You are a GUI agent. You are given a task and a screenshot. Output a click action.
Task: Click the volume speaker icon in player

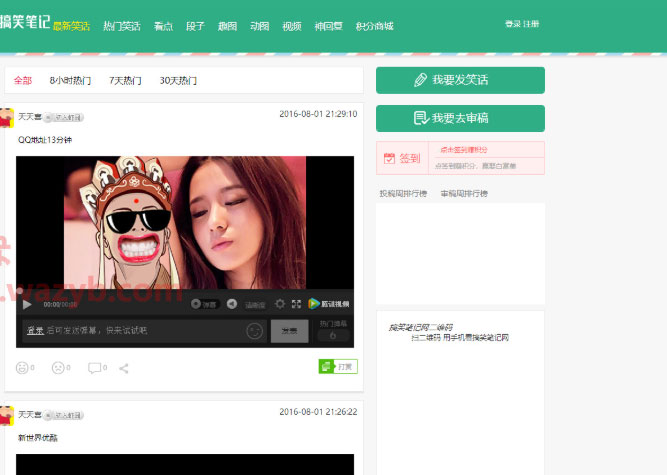coord(231,304)
